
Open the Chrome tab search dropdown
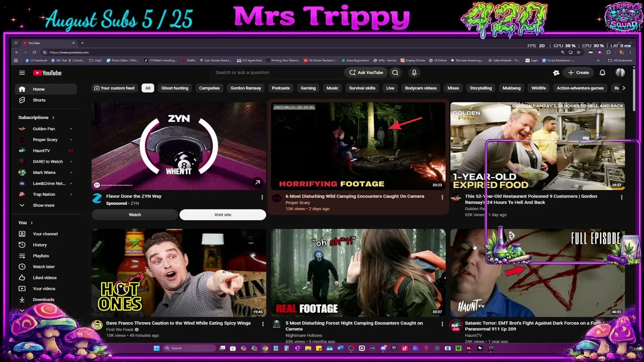pyautogui.click(x=16, y=43)
